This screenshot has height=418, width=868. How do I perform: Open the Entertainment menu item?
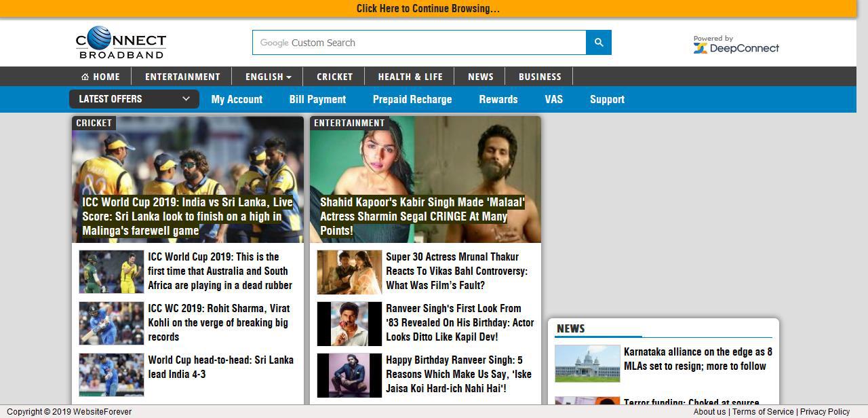[182, 77]
